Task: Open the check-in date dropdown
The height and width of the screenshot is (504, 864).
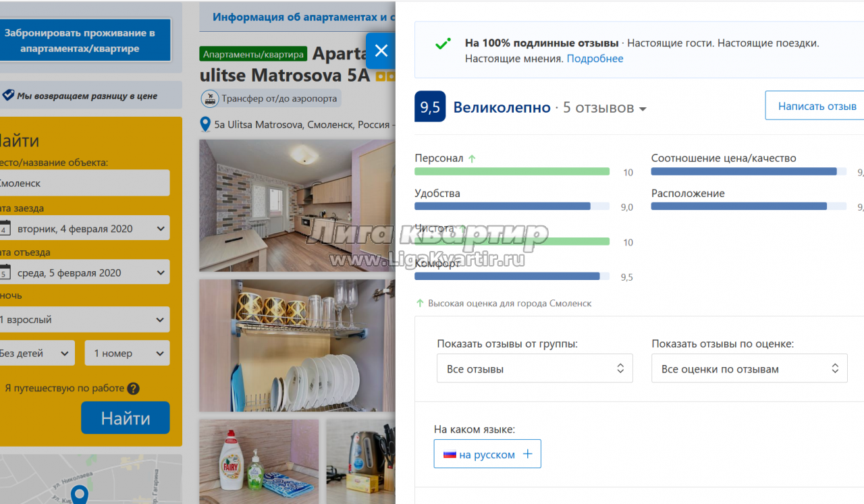Action: 84,229
